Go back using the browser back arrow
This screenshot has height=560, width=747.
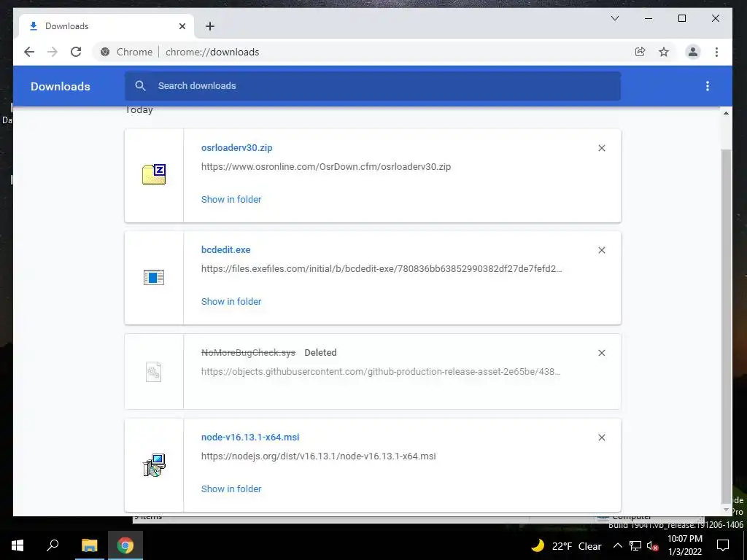pyautogui.click(x=29, y=52)
